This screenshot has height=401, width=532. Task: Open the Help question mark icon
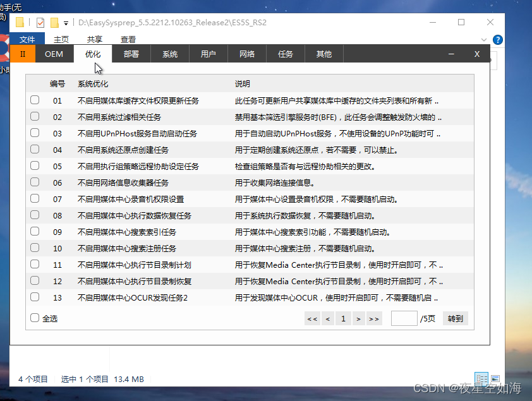pyautogui.click(x=499, y=39)
